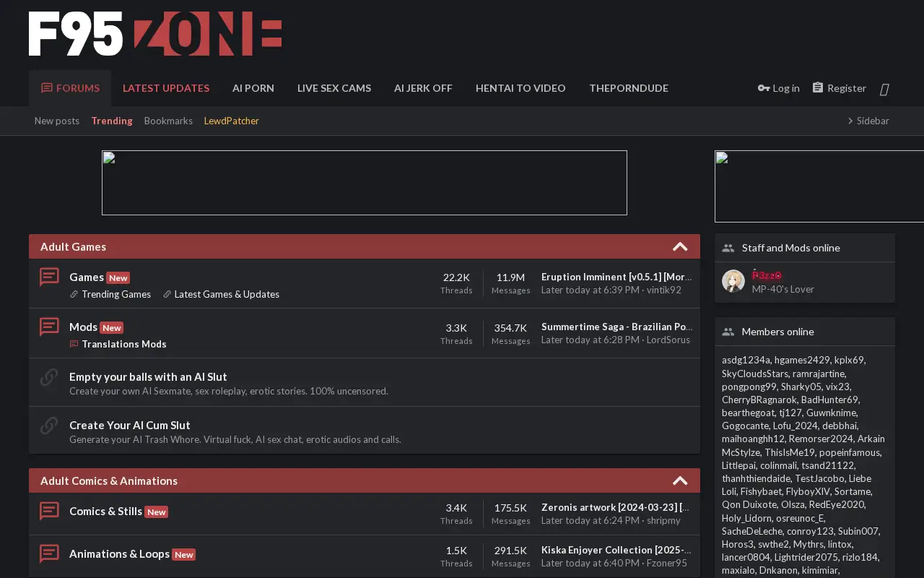Open Trending Games sub-forum
This screenshot has height=578, width=924.
pyautogui.click(x=116, y=294)
